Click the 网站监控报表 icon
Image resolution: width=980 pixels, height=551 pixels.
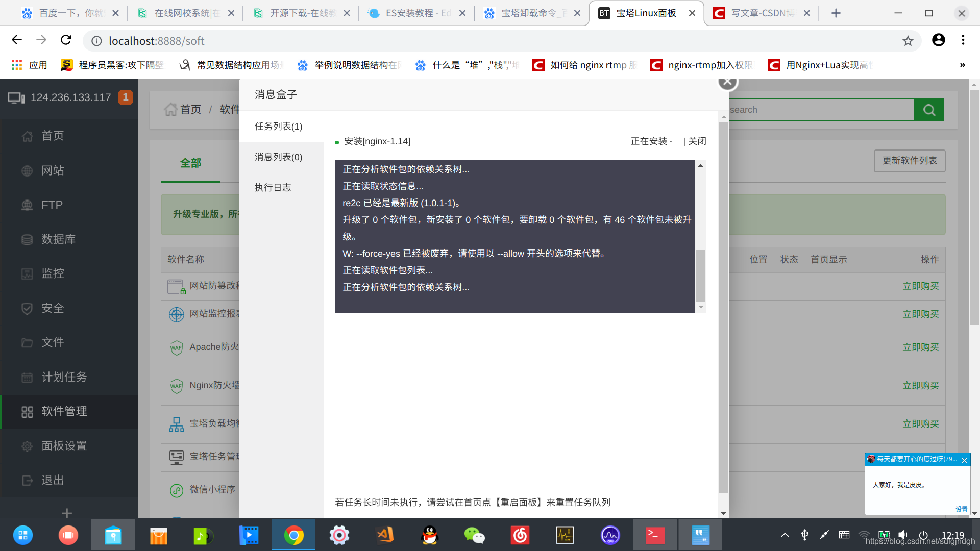tap(176, 314)
